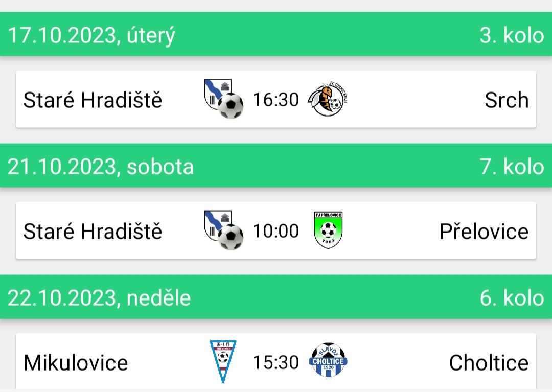Open Staré Hradiště name in Přelovice match
This screenshot has width=552, height=392.
coord(93,231)
